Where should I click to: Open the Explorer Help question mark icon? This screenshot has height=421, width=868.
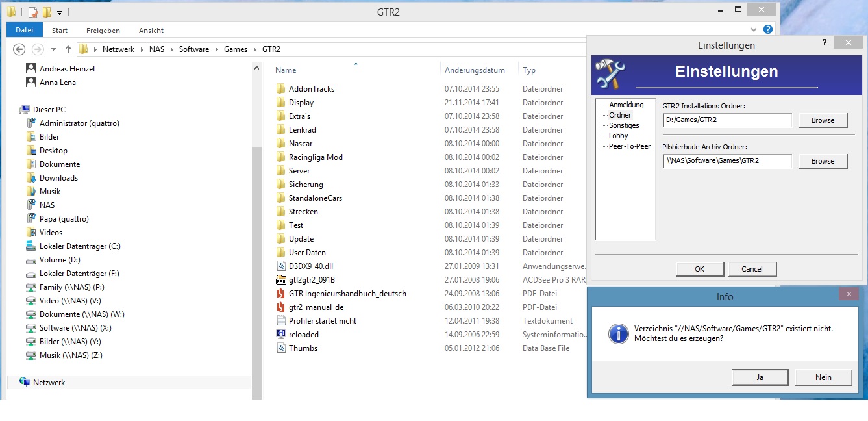click(x=768, y=30)
